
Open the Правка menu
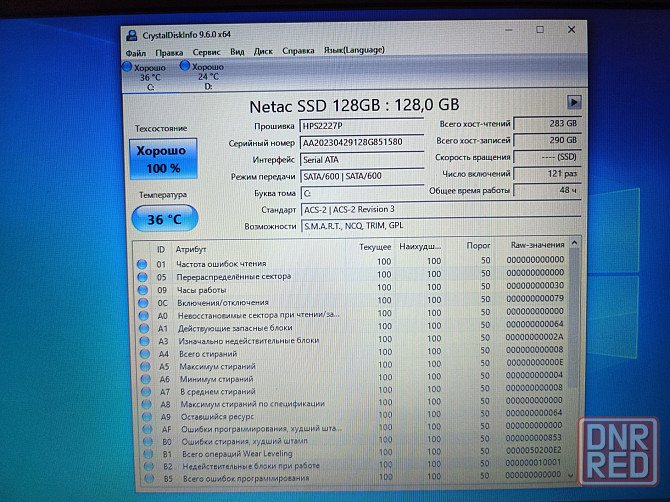[169, 53]
